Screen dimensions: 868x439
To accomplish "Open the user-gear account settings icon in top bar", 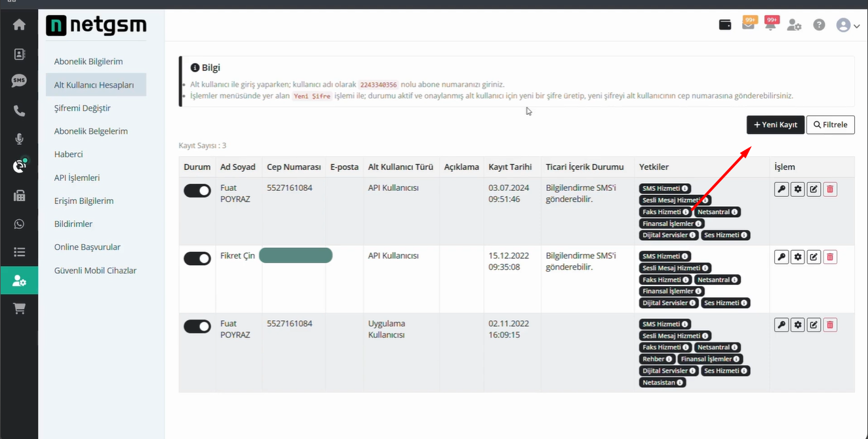I will pyautogui.click(x=795, y=25).
